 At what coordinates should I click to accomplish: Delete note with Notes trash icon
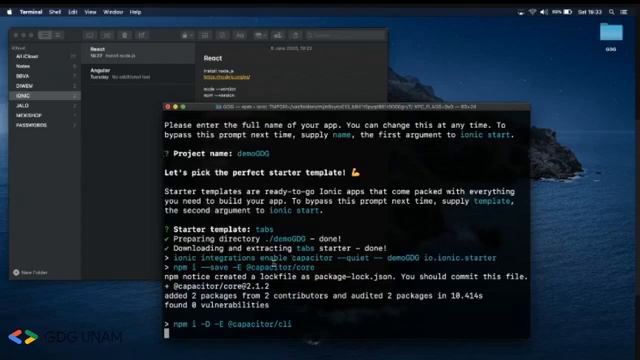(x=124, y=36)
